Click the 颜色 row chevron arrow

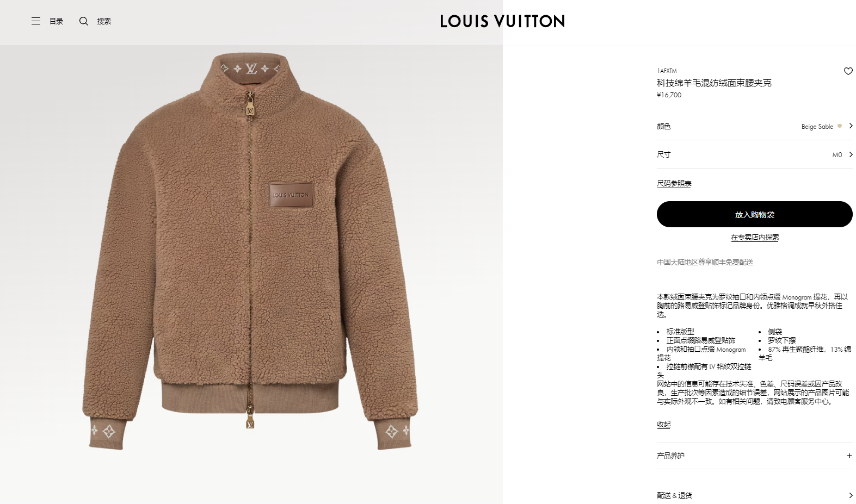click(x=851, y=126)
